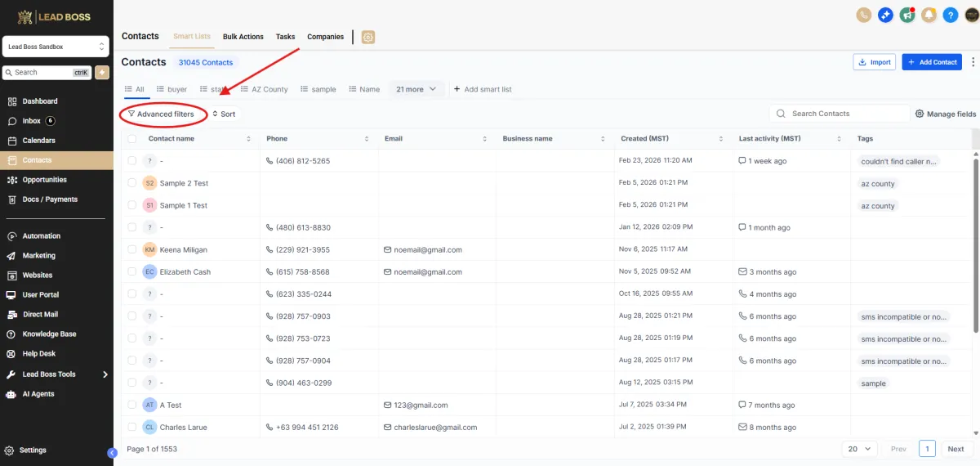Image resolution: width=980 pixels, height=466 pixels.
Task: Open the notifications bell icon
Action: [929, 15]
